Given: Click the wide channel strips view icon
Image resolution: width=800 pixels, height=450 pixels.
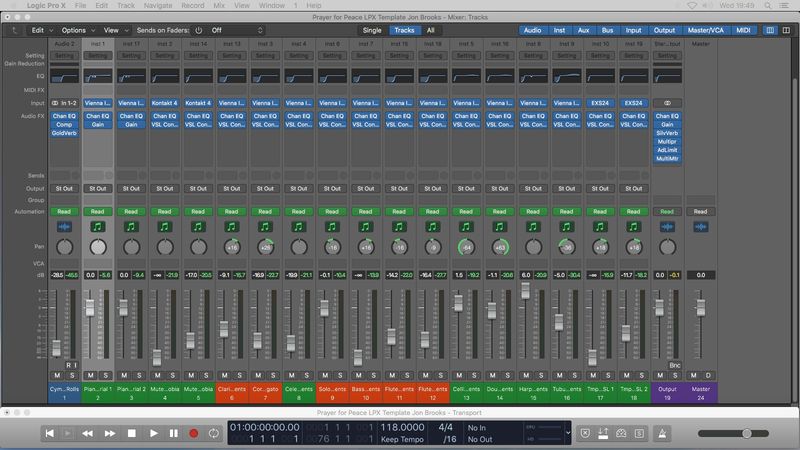Looking at the screenshot, I should 786,30.
